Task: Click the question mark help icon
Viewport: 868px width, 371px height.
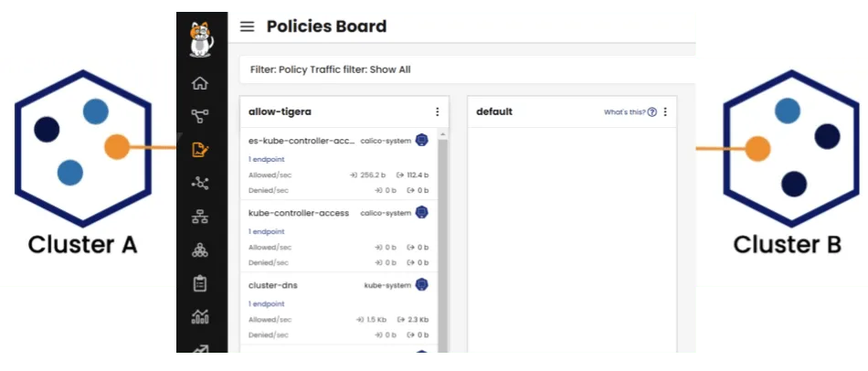Action: pos(652,112)
